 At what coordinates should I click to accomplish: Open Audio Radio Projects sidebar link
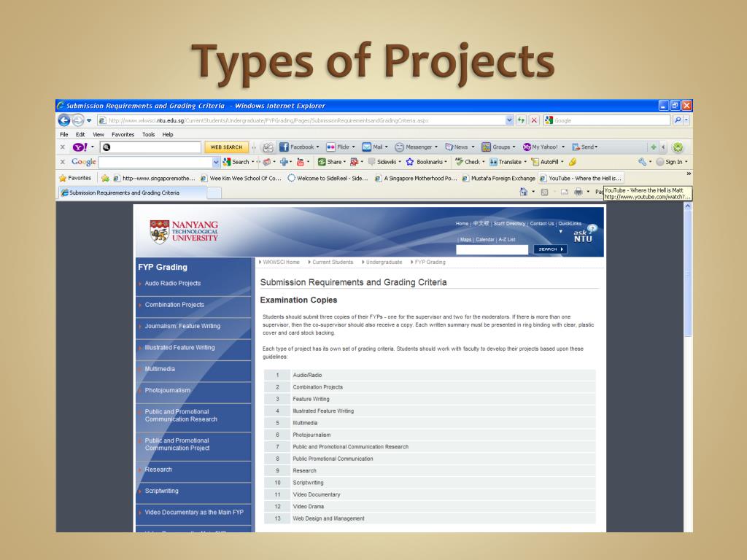click(172, 283)
